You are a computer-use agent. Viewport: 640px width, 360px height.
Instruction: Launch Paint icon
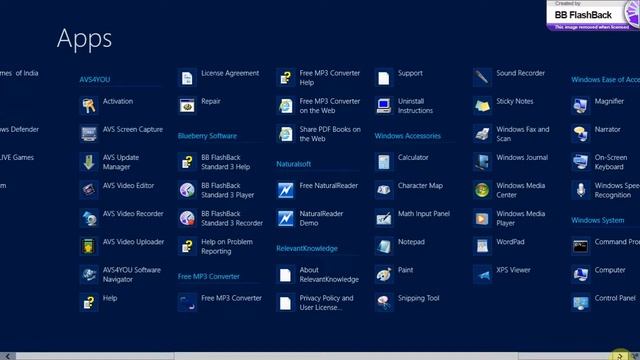point(384,275)
